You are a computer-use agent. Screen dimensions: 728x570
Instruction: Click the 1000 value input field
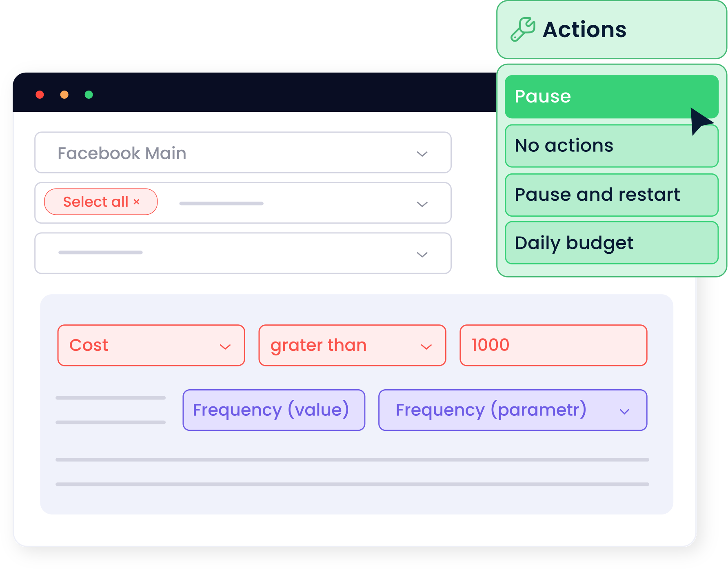coord(554,346)
